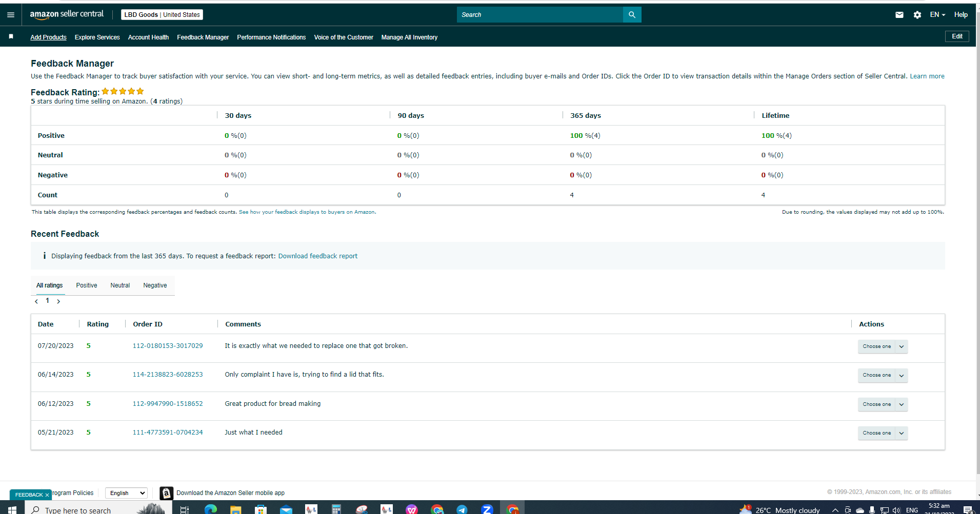
Task: Click Download feedback report link
Action: click(318, 256)
